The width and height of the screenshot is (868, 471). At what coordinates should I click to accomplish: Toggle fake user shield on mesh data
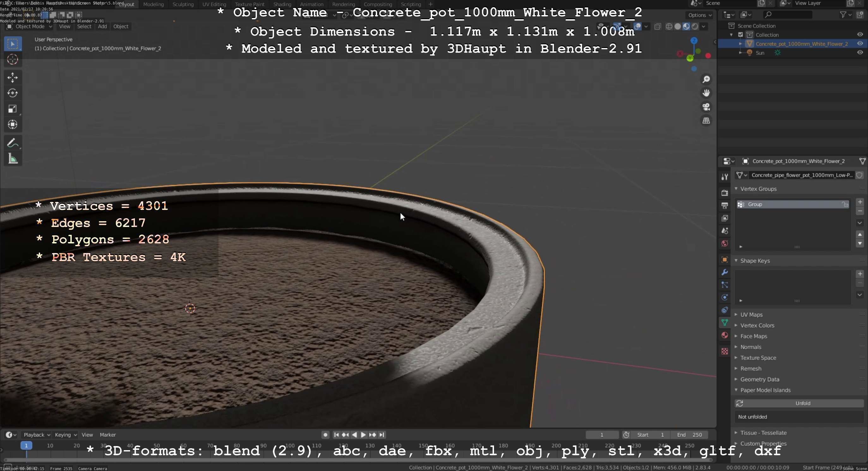pos(859,175)
